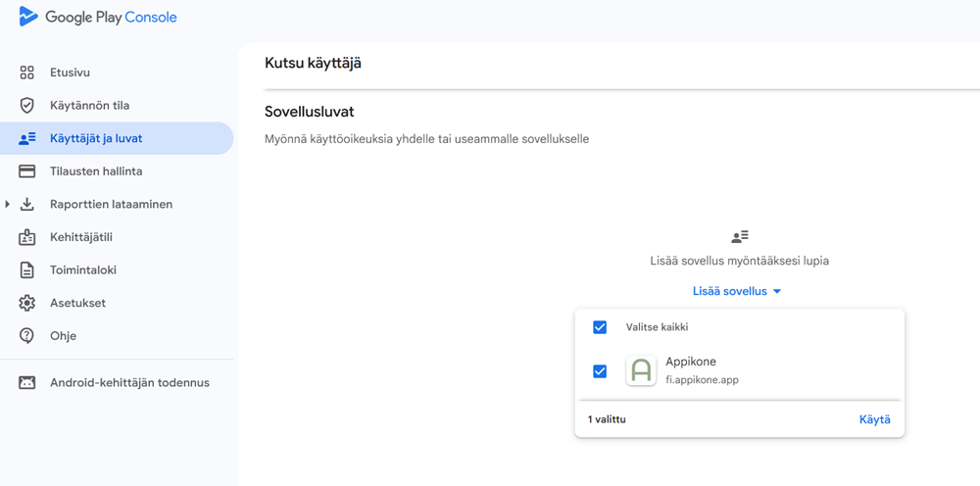Click the Google Play Console logo
This screenshot has height=486, width=980.
click(x=98, y=18)
